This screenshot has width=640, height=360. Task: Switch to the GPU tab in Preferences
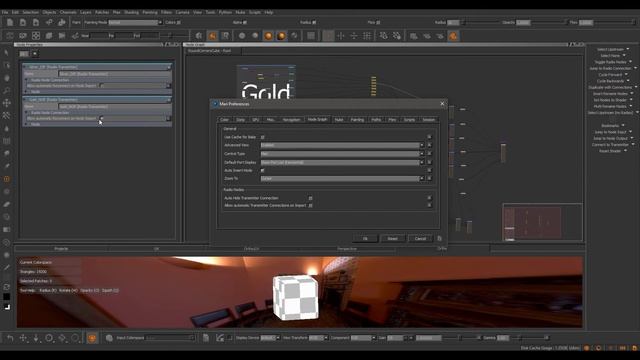point(256,120)
